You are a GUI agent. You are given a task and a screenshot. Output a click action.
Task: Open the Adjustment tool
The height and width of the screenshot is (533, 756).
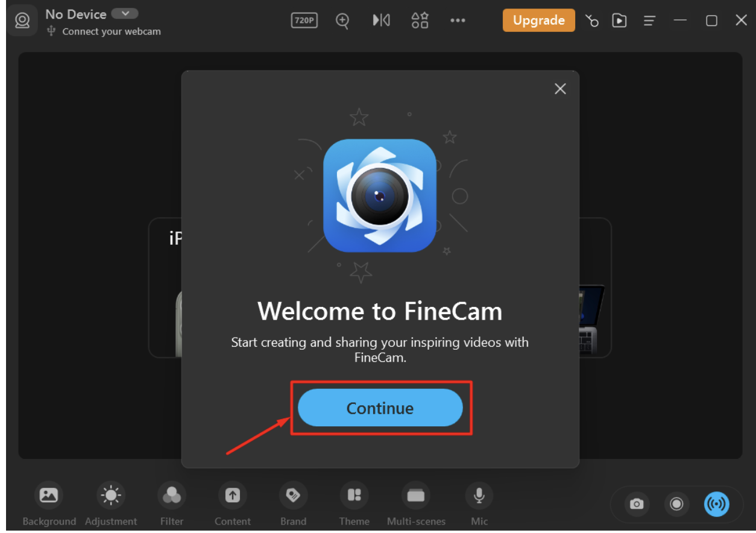tap(111, 503)
